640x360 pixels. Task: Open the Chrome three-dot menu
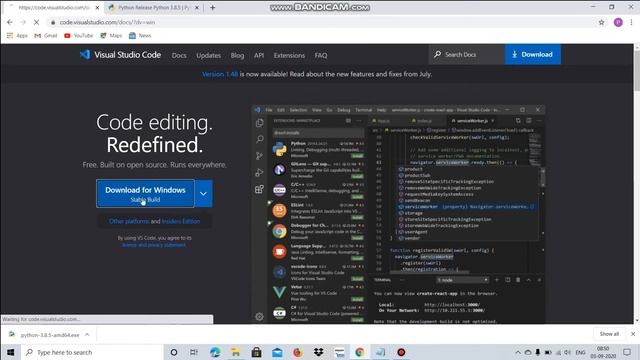[631, 22]
